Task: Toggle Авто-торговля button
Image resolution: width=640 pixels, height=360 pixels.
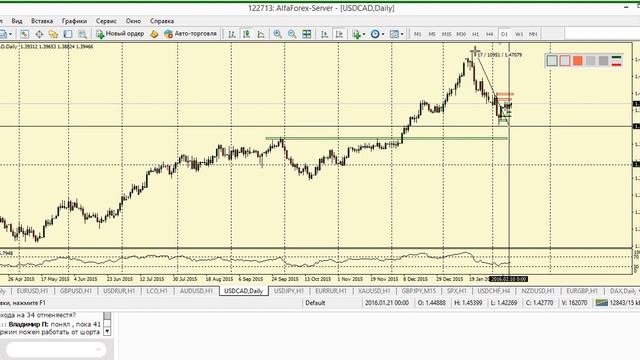Action: 190,34
